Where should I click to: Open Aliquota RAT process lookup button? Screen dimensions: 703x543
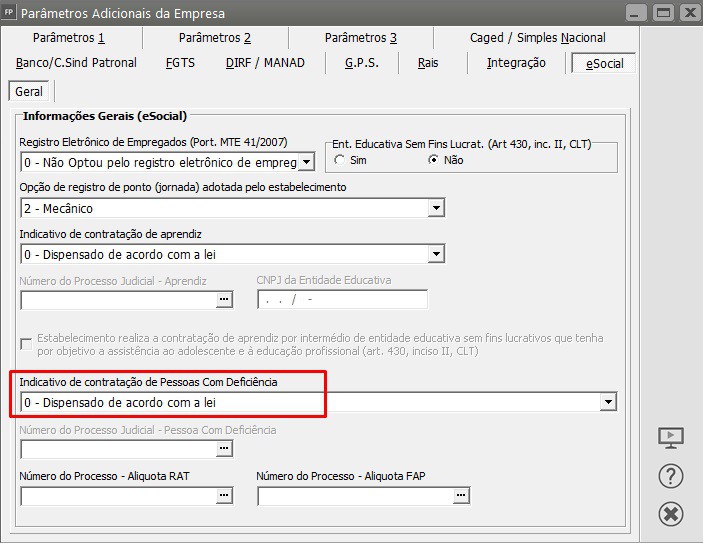[224, 496]
